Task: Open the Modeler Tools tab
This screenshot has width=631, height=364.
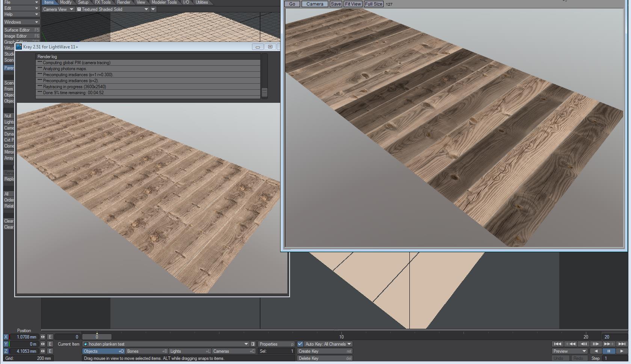Action: (x=164, y=2)
